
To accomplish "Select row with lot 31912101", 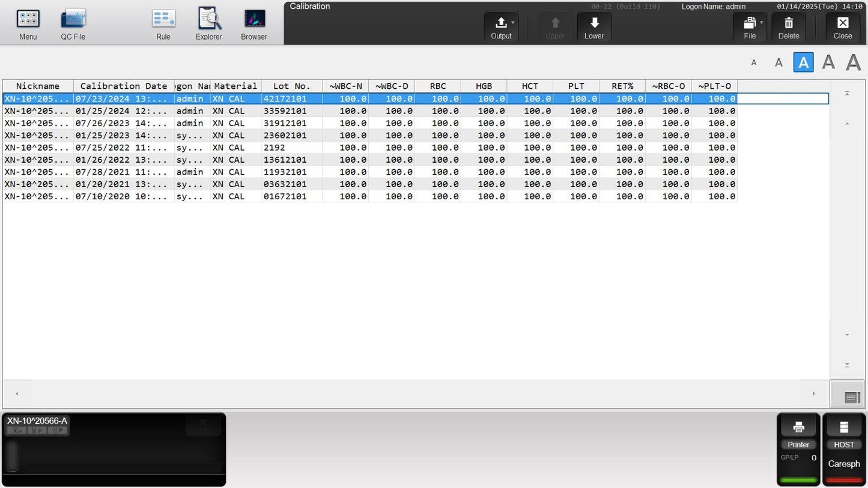I will pos(370,123).
